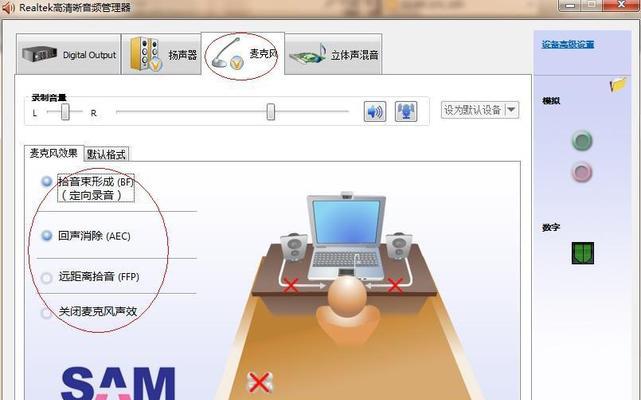
Task: Select 拾音束形成 (BF) radio option
Action: pyautogui.click(x=47, y=181)
